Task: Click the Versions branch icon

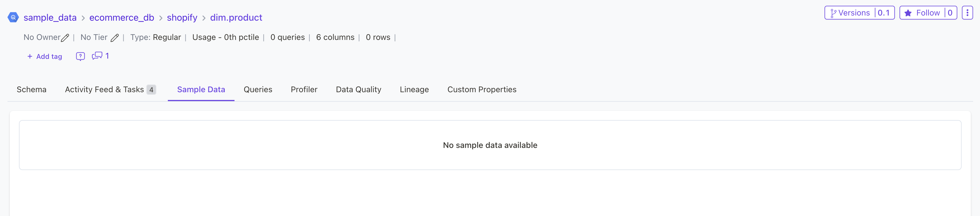Action: coord(833,13)
